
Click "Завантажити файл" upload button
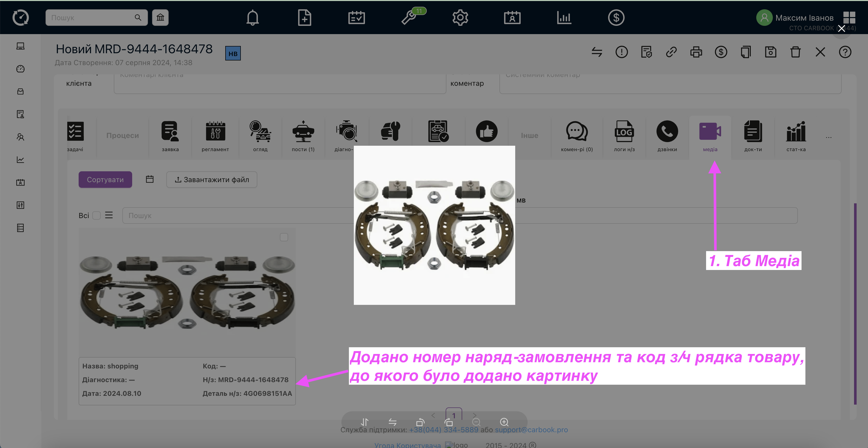pos(212,180)
